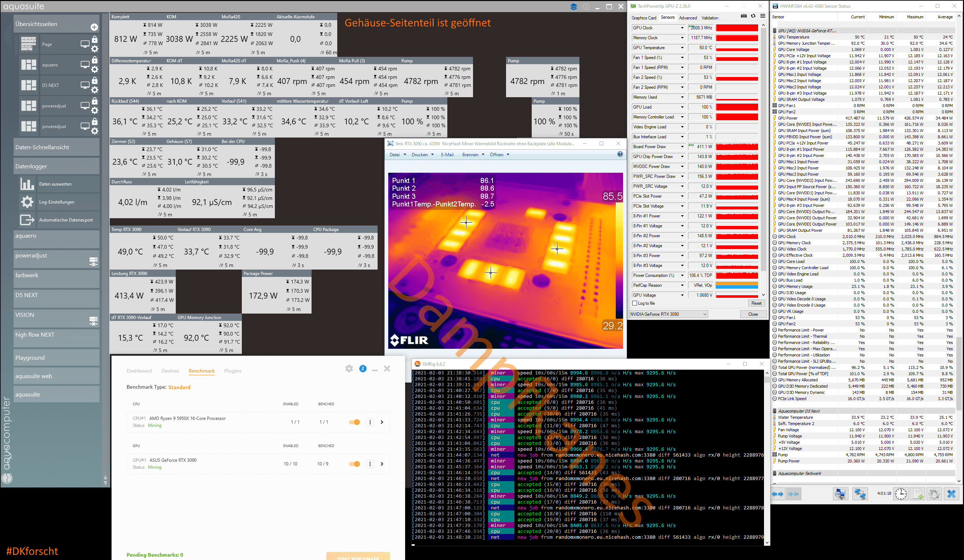Switch to GPU-Z Advanced tab

click(x=688, y=18)
